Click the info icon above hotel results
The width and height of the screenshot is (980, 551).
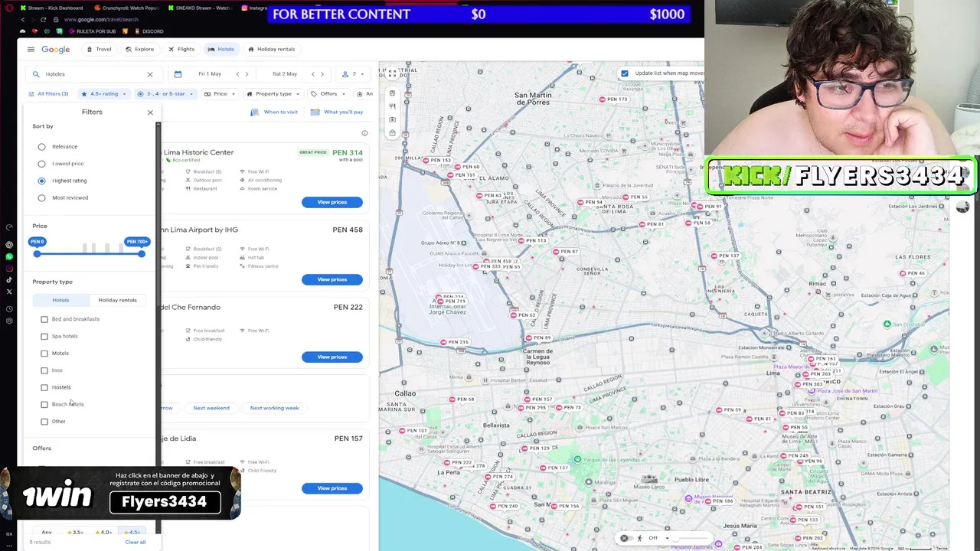[x=364, y=133]
